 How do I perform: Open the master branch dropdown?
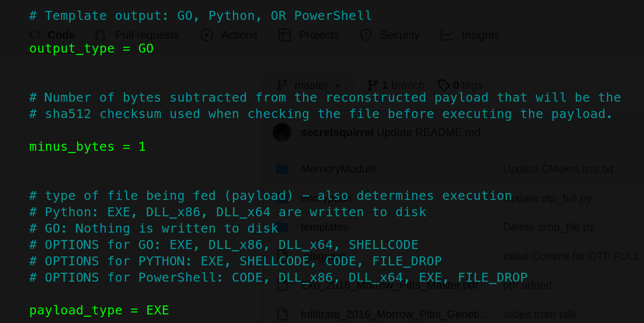(308, 85)
